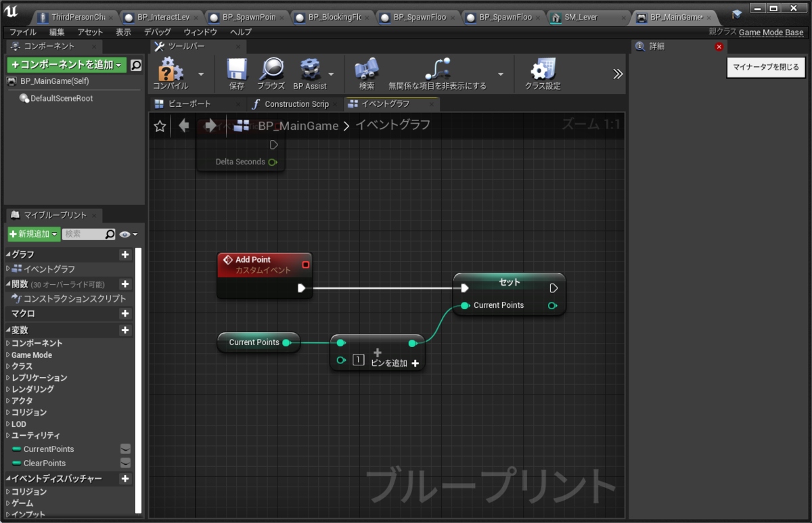Switch to the Construction Script tab
812x523 pixels.
pos(292,104)
